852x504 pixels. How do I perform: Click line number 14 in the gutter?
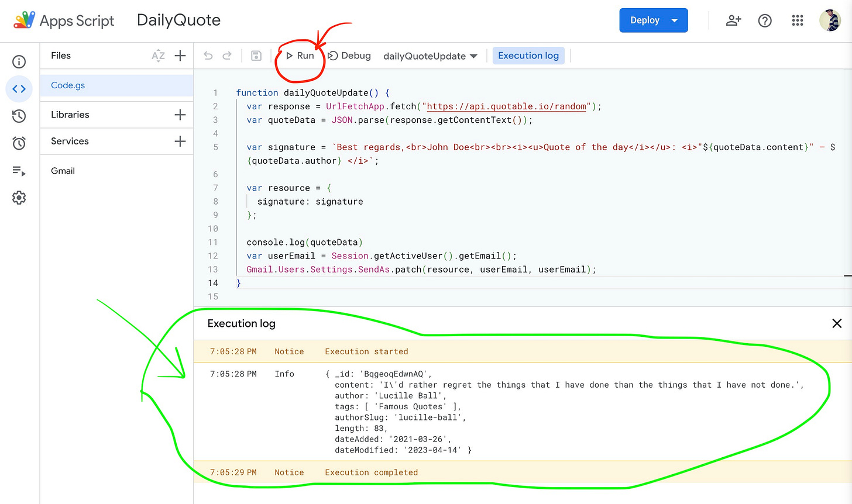point(213,283)
